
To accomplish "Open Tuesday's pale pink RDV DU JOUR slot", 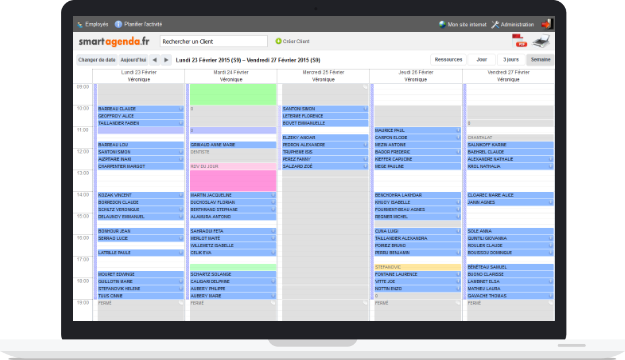I will (233, 166).
